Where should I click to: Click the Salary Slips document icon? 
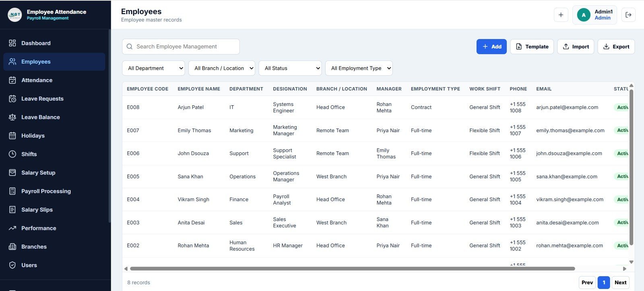12,210
